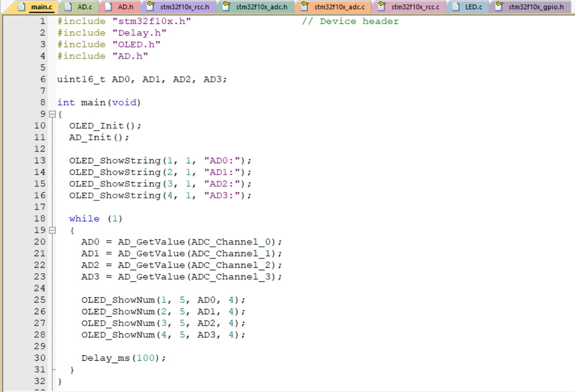Click the Delay_ms(100) call
The width and height of the screenshot is (575, 392).
(124, 358)
